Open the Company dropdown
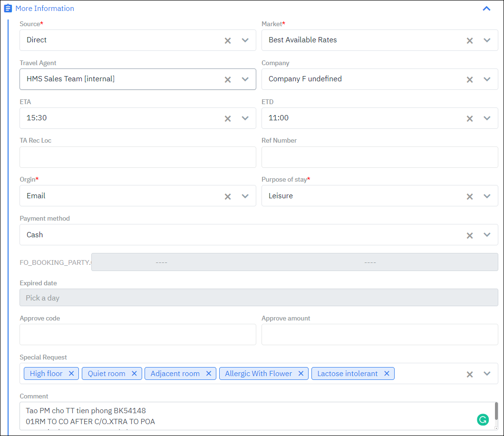Screen dimensions: 504x436 (487, 79)
